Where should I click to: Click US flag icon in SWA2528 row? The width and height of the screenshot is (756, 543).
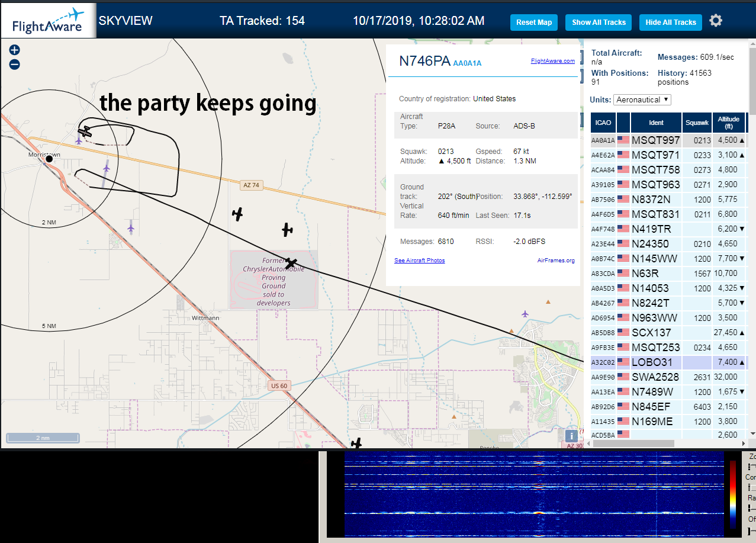[x=623, y=377]
